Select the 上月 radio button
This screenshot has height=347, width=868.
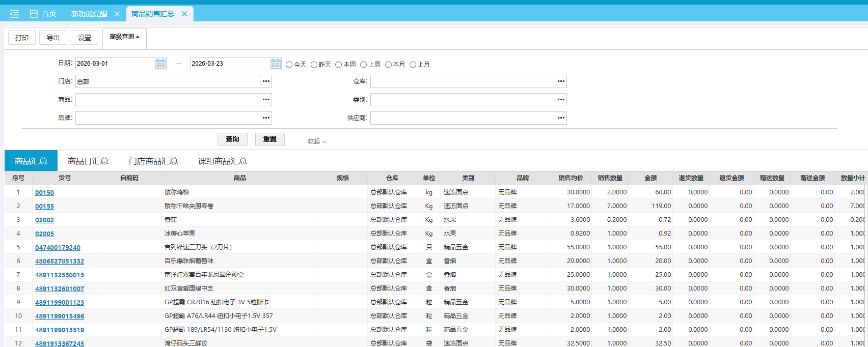coord(413,65)
